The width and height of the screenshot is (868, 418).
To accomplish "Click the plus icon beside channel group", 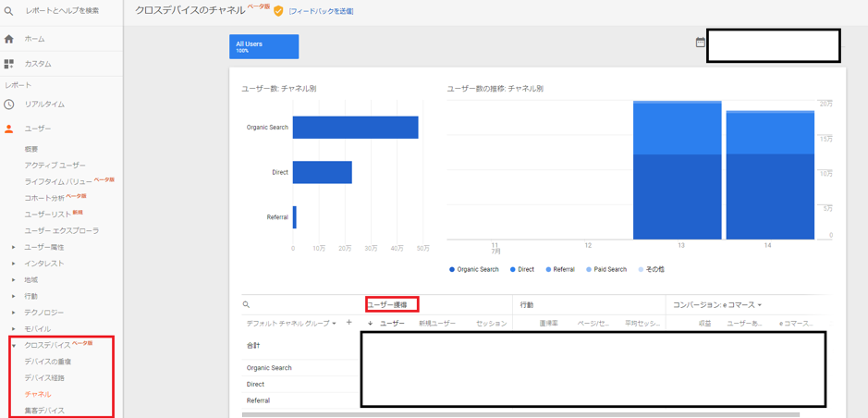I will click(348, 323).
